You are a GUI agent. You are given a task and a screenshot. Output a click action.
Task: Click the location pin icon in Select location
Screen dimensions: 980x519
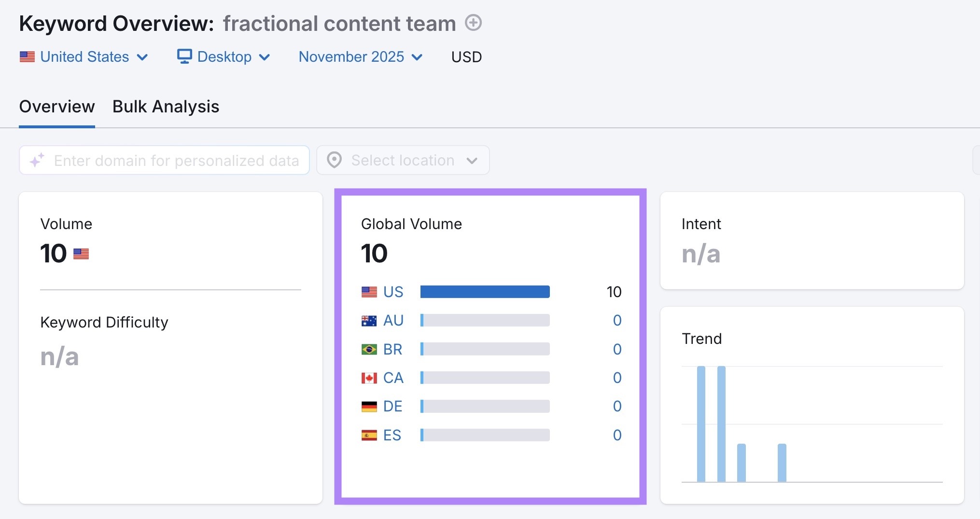[x=336, y=160]
